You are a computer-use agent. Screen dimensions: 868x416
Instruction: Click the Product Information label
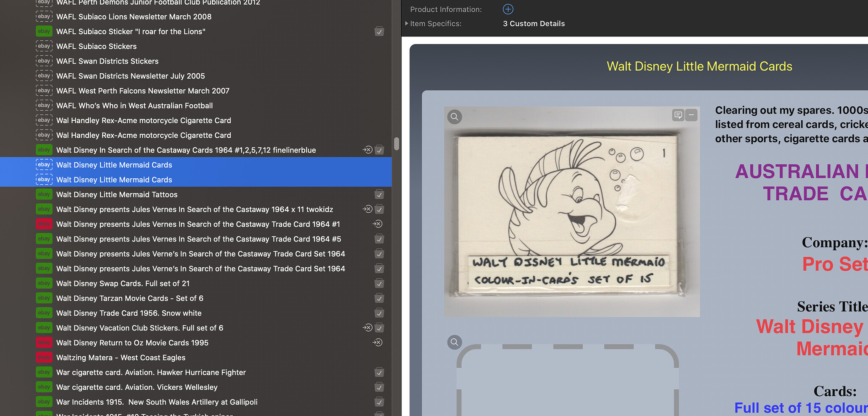(x=446, y=9)
